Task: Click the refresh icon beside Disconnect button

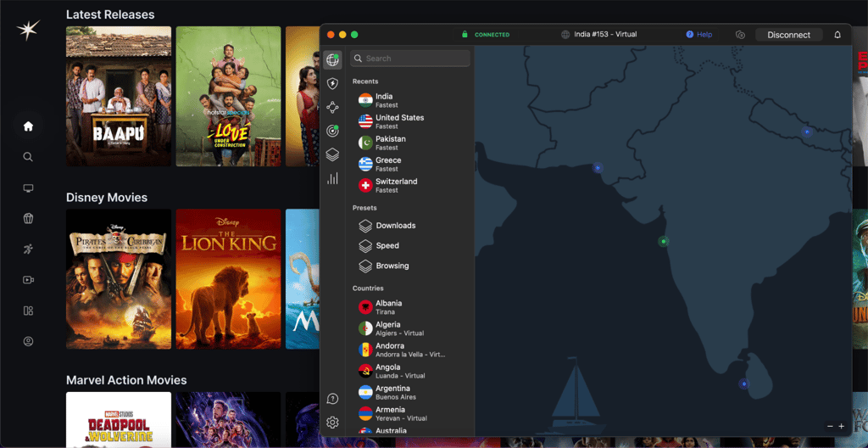Action: click(x=740, y=35)
